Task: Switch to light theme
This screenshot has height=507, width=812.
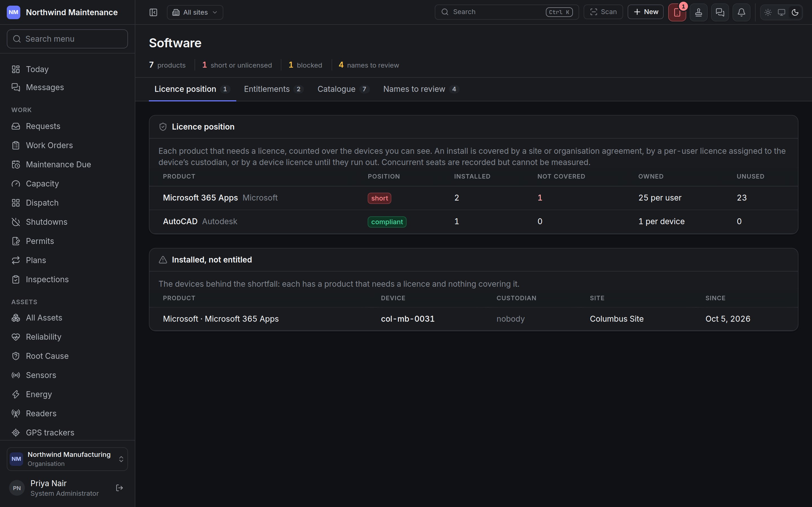Action: 768,12
